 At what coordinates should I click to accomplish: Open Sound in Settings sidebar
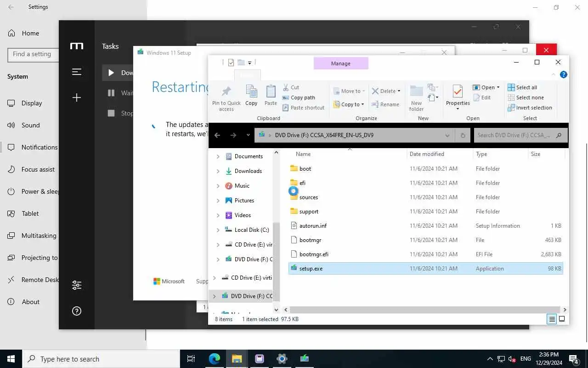[30, 125]
